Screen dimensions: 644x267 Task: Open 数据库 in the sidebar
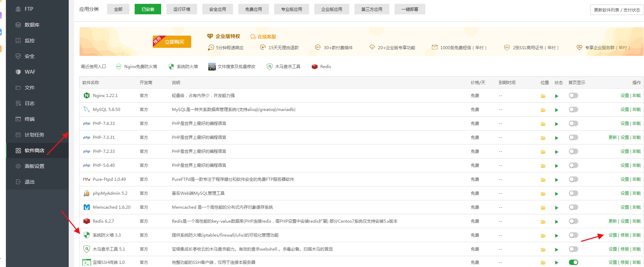pyautogui.click(x=37, y=25)
